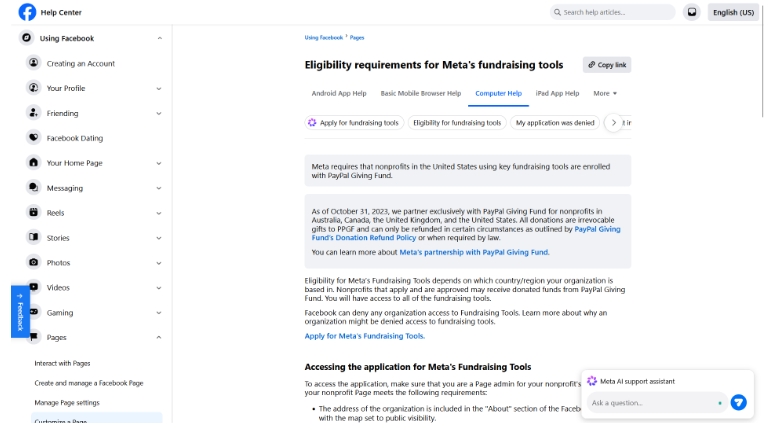Select the Your Profile icon
The image size is (777, 430).
[x=33, y=88]
